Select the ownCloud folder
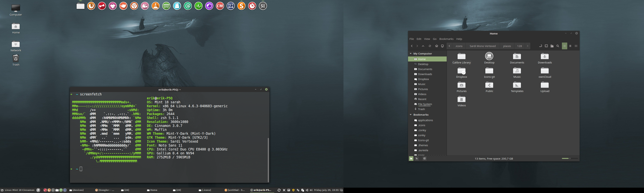The width and height of the screenshot is (644, 193). 545,73
